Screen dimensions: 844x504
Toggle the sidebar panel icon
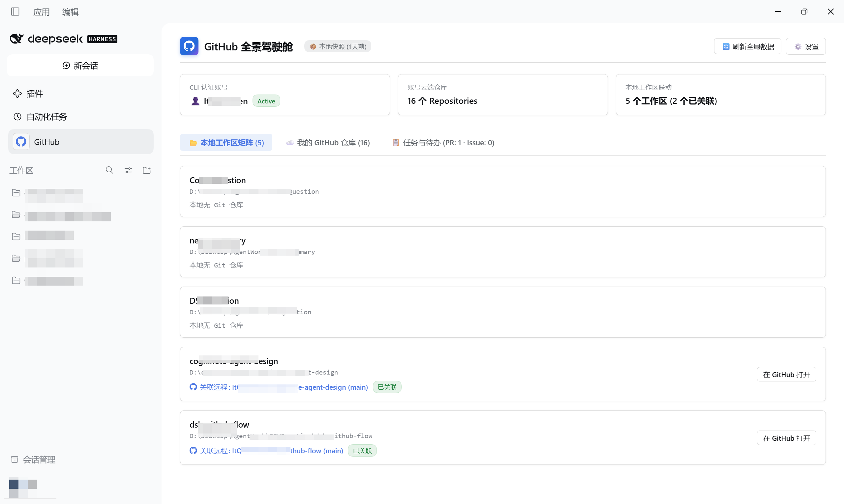[x=15, y=12]
